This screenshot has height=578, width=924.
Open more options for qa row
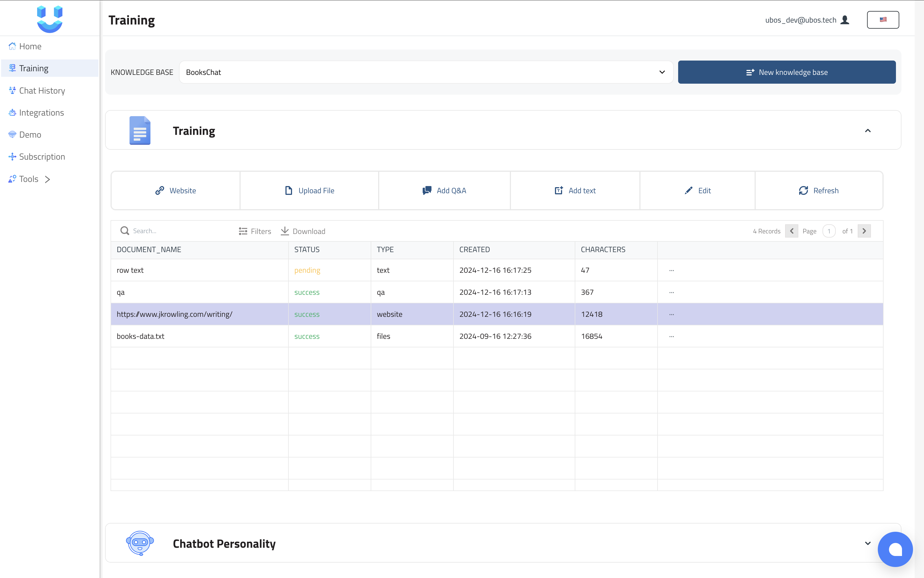pyautogui.click(x=672, y=292)
